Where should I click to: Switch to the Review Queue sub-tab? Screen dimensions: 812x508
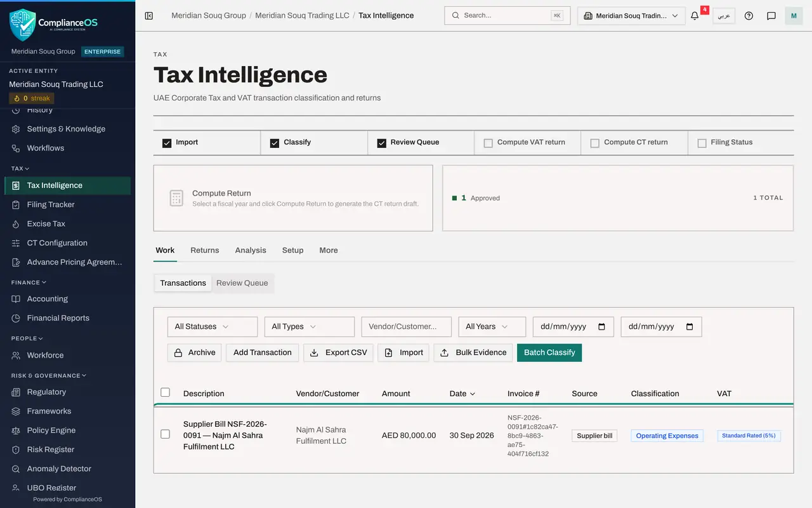tap(242, 283)
